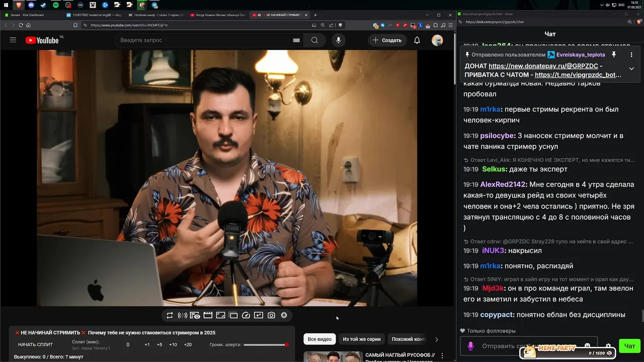Viewport: 644px width, 362px height.
Task: Expand the pinned message in Kick chat
Action: pyautogui.click(x=631, y=69)
